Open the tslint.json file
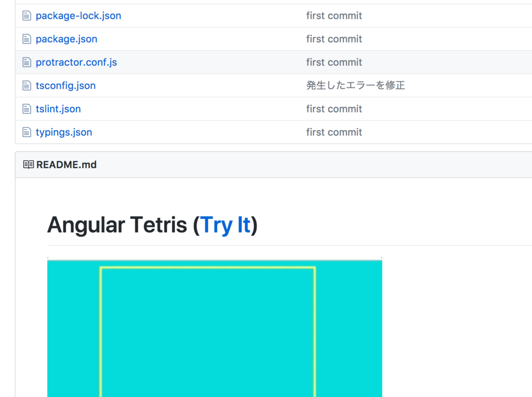Image resolution: width=532 pixels, height=397 pixels. pyautogui.click(x=58, y=109)
